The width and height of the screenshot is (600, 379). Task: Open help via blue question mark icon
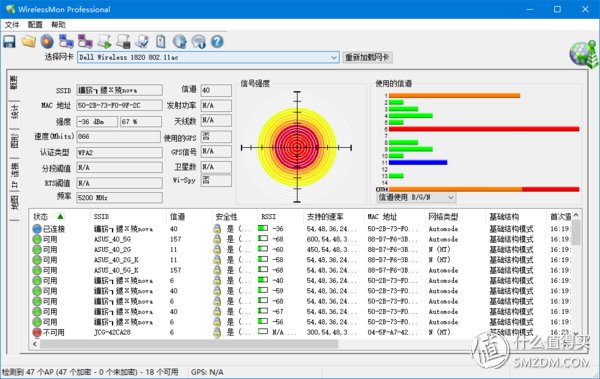pos(217,41)
